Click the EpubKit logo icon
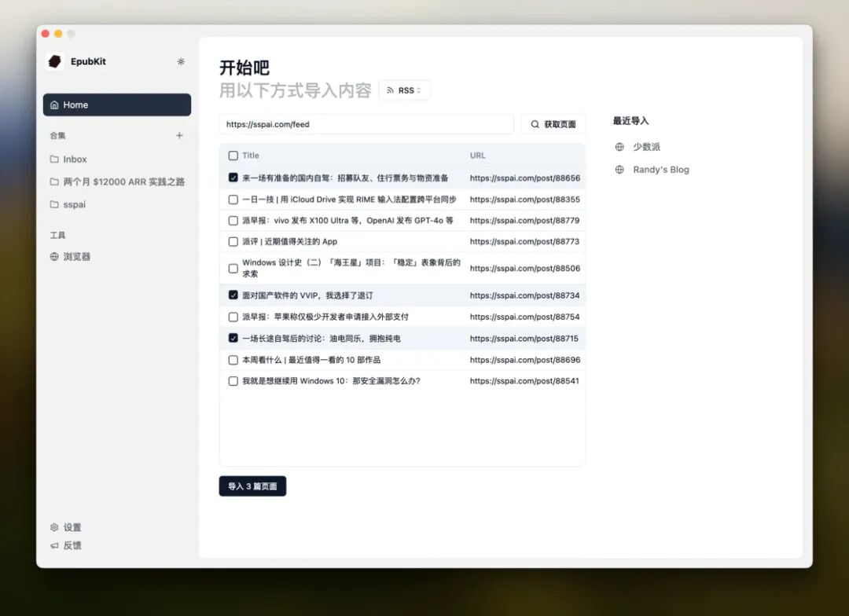The width and height of the screenshot is (849, 616). pyautogui.click(x=55, y=61)
